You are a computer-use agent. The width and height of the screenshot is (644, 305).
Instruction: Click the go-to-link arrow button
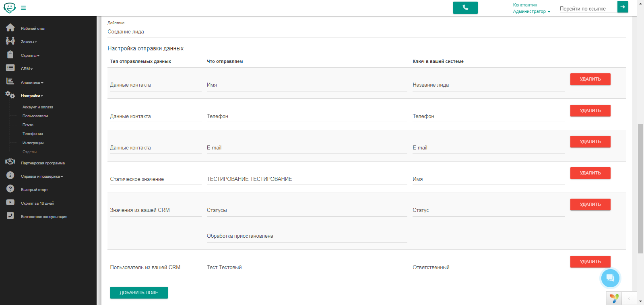click(623, 7)
